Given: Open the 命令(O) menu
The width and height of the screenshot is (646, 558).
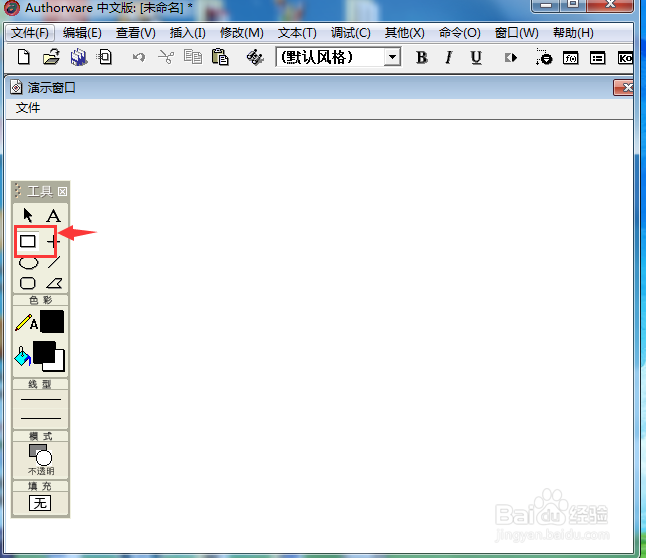Looking at the screenshot, I should click(x=459, y=33).
